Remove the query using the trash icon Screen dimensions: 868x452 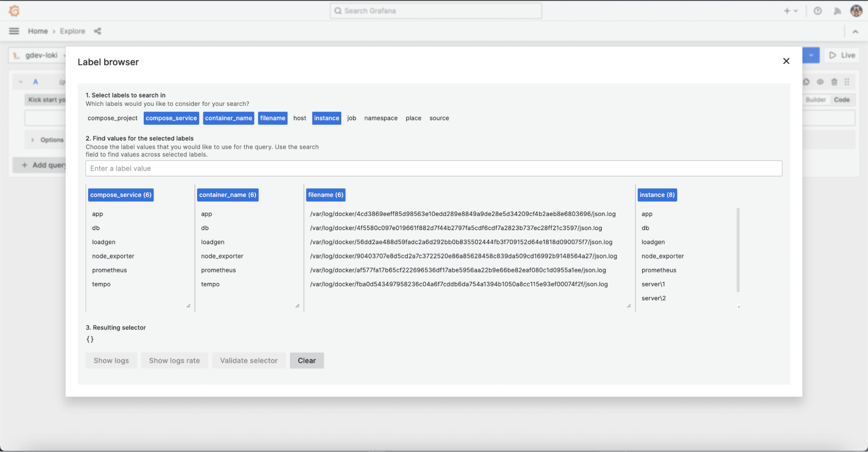(834, 82)
